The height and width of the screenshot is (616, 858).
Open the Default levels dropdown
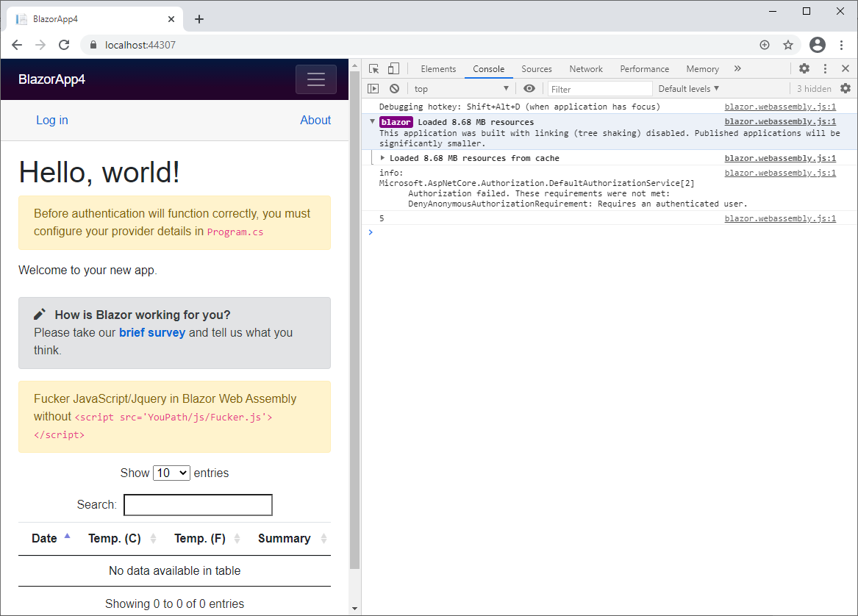click(x=688, y=89)
